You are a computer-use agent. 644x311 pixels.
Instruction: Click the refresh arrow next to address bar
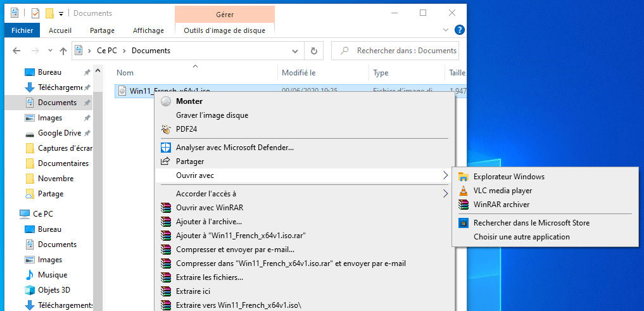pyautogui.click(x=314, y=51)
